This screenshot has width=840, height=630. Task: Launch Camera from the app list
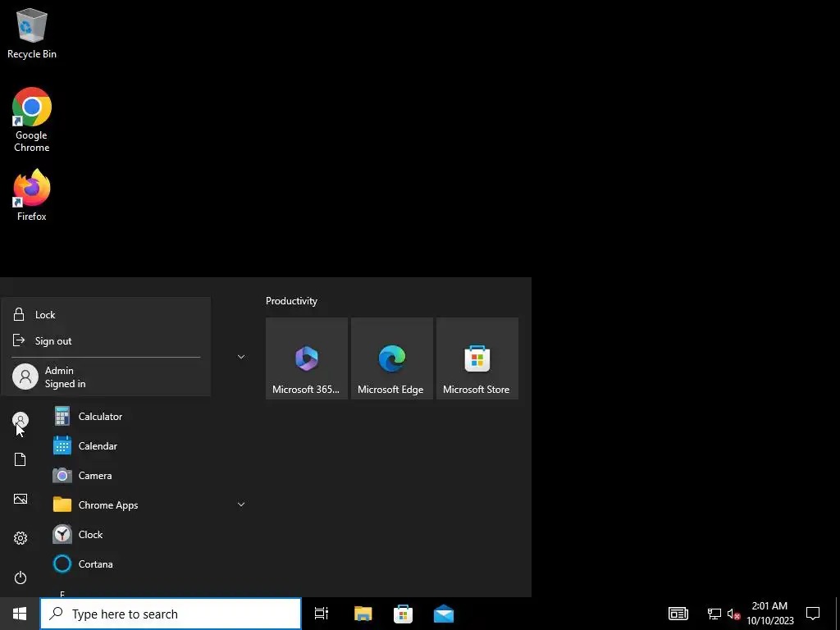click(149, 475)
